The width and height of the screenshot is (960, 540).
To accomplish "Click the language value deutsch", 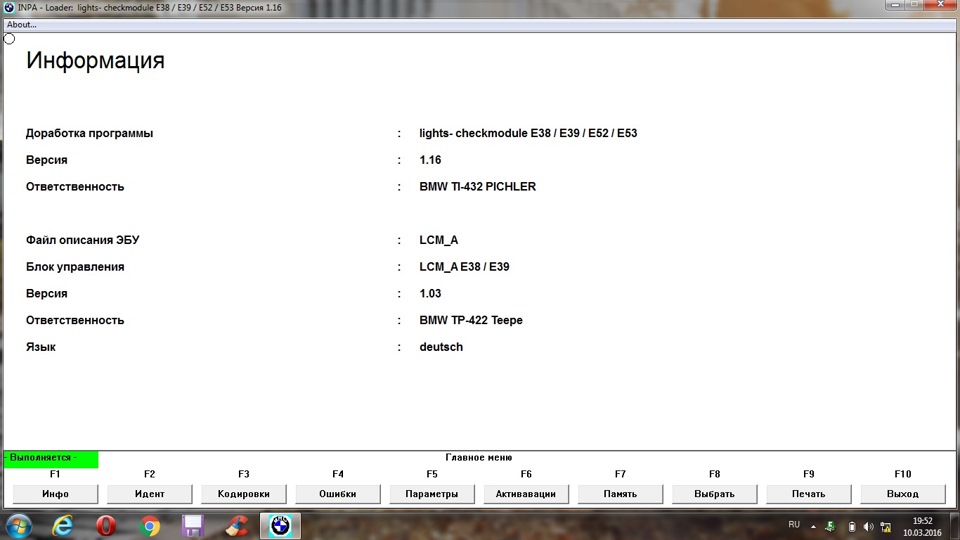I will pos(441,347).
